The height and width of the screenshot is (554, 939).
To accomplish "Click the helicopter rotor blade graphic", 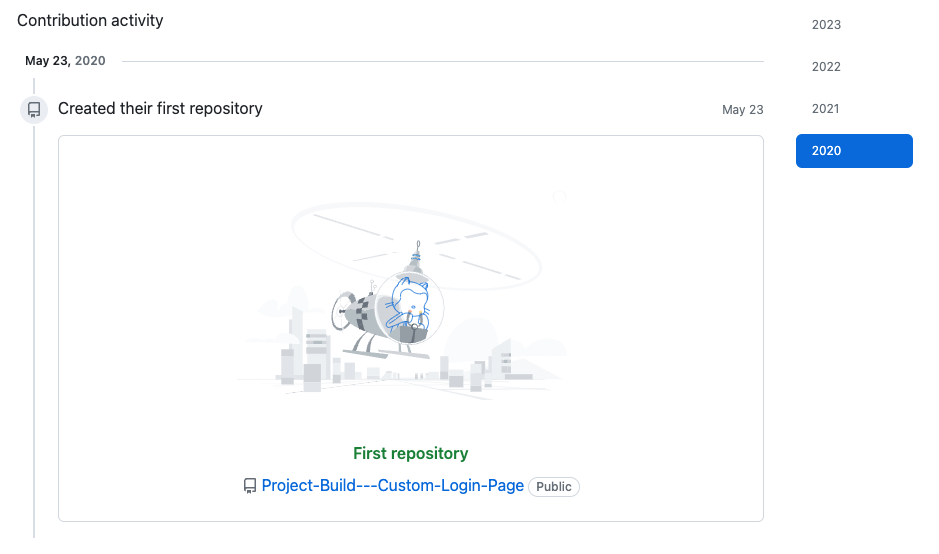I will click(417, 246).
